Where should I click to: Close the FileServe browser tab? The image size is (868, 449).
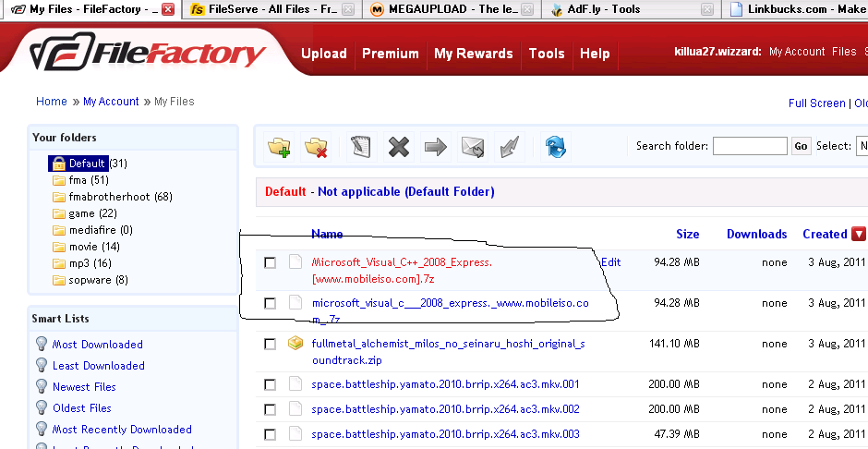pos(347,9)
